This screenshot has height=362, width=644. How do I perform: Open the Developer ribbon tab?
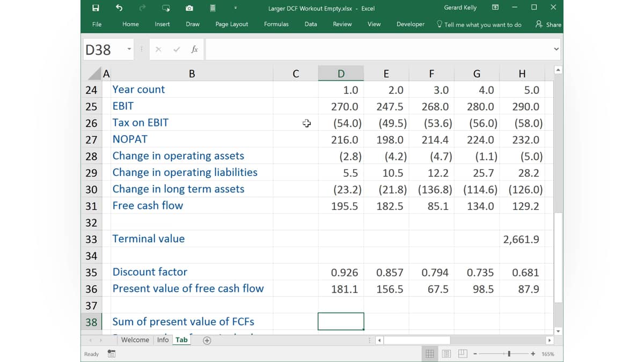click(411, 24)
